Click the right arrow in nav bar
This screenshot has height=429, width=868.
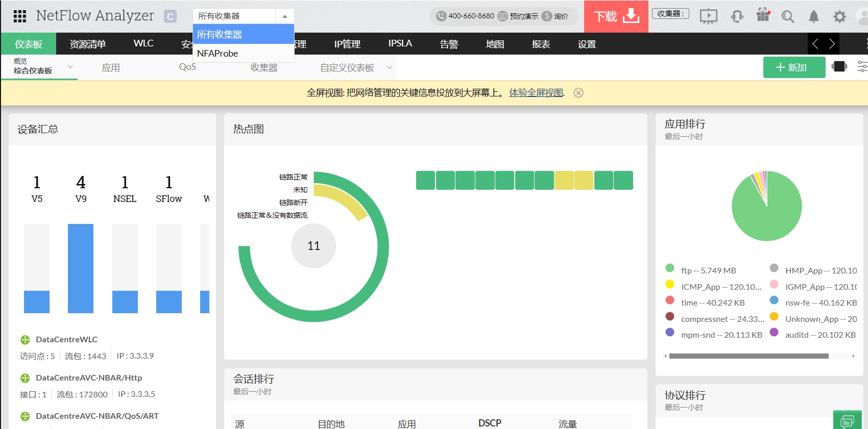pos(832,44)
